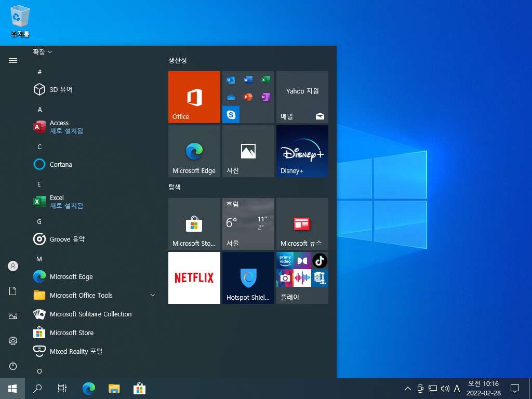Open Microsoft Store on the taskbar
Screen dimensions: 532x399
139,389
